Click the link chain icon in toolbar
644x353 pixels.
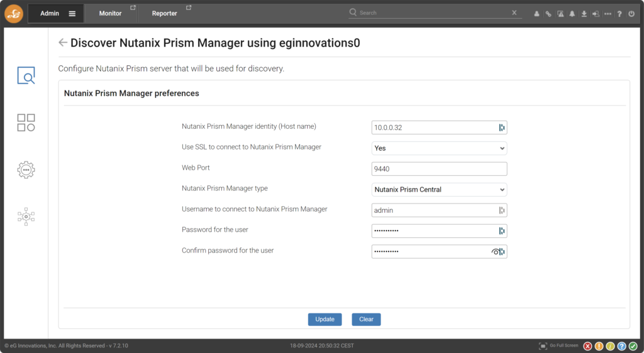[x=548, y=14]
